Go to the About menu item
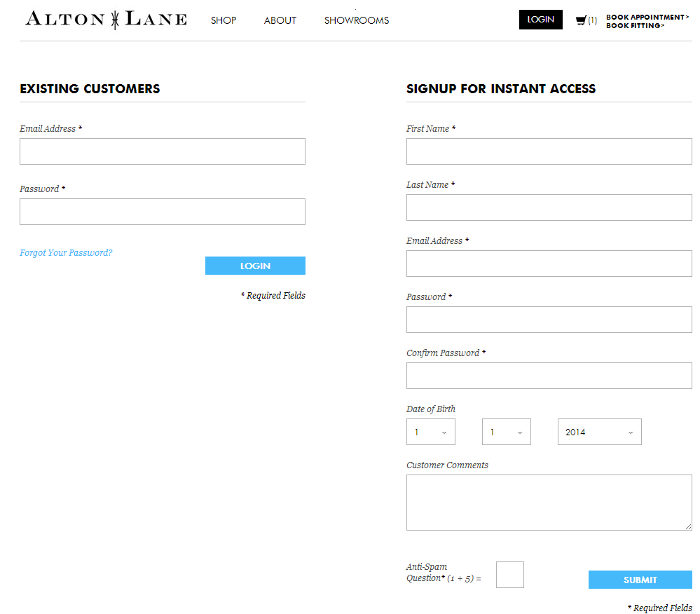The image size is (700, 614). point(280,20)
